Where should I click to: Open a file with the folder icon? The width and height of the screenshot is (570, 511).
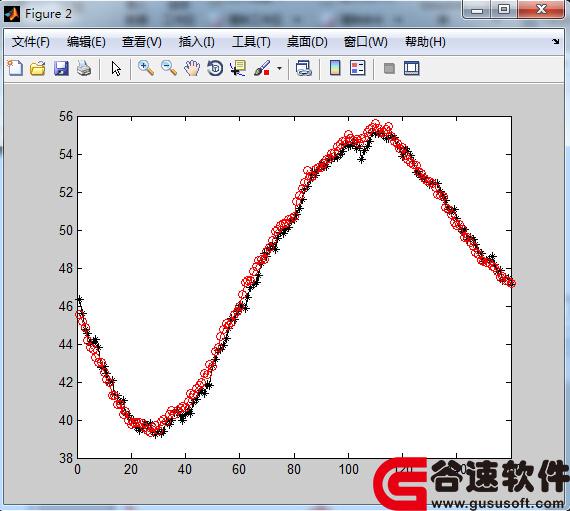[x=37, y=68]
